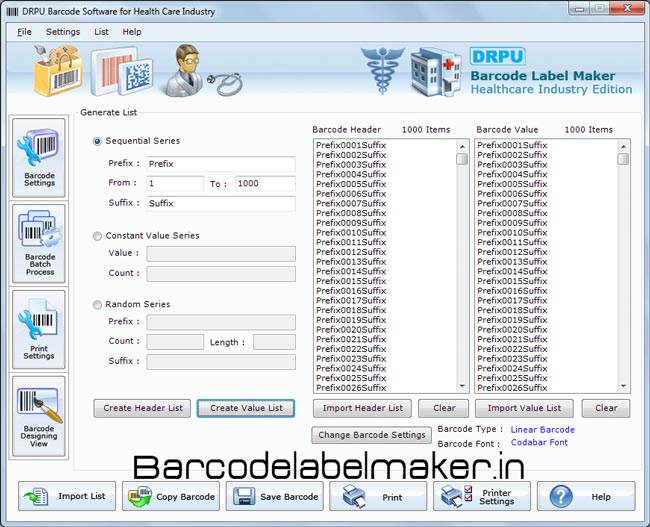
Task: Open Barcode Settings sidebar panel
Action: (x=39, y=158)
